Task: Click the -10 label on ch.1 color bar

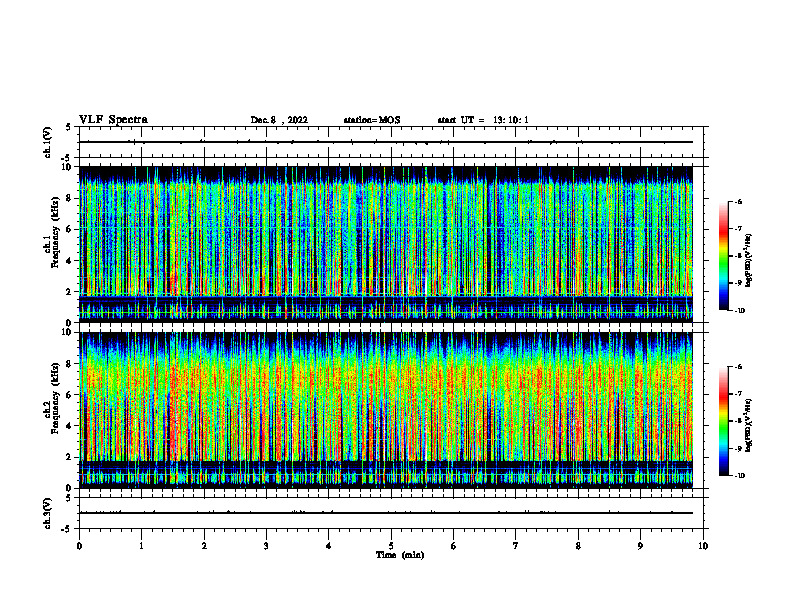Action: (739, 311)
